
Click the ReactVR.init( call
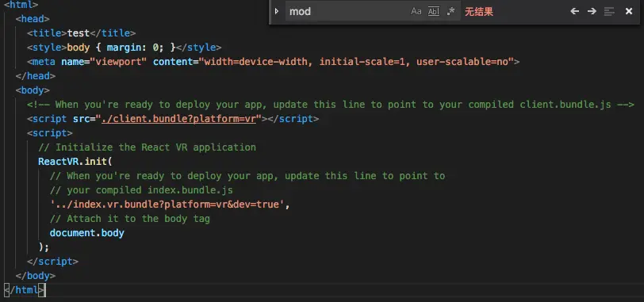click(75, 162)
